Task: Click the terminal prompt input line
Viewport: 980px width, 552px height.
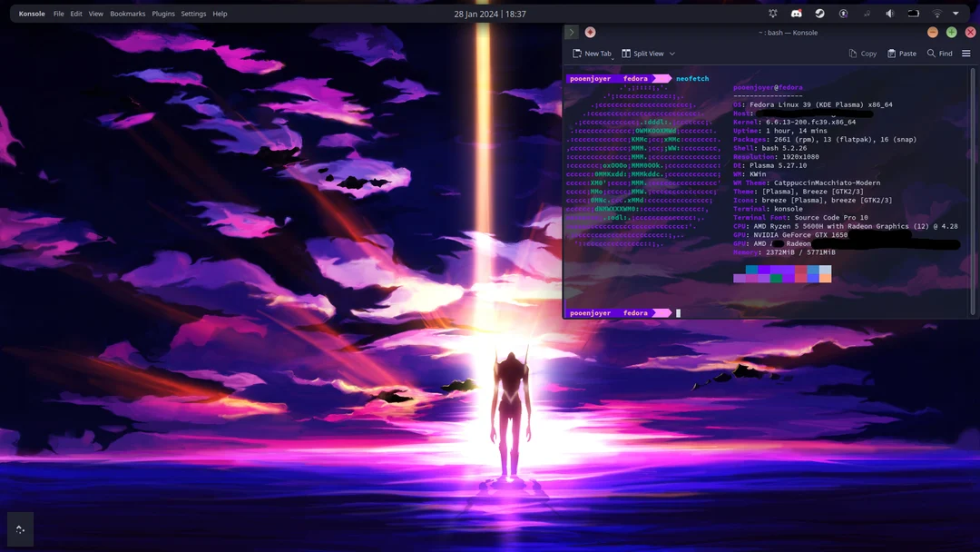Action: [x=677, y=312]
